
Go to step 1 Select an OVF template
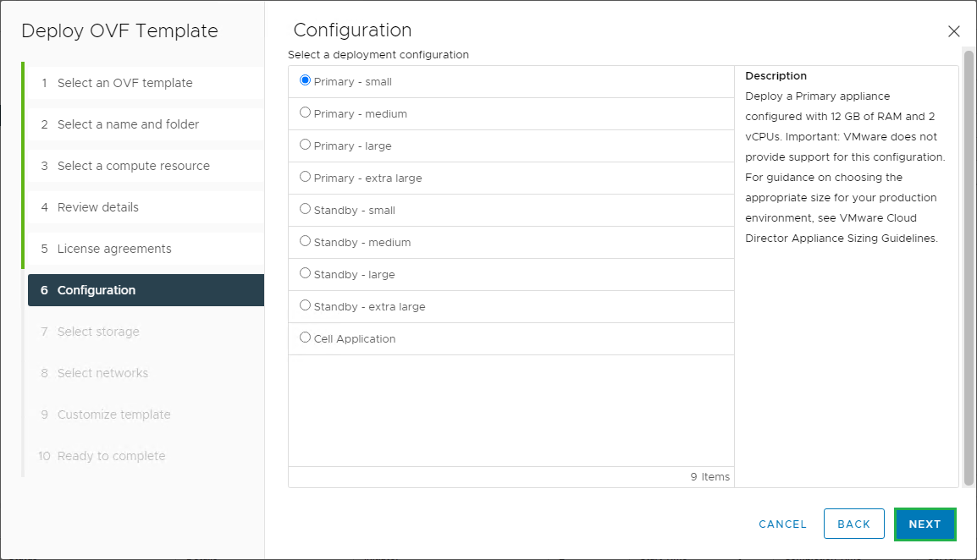click(124, 83)
